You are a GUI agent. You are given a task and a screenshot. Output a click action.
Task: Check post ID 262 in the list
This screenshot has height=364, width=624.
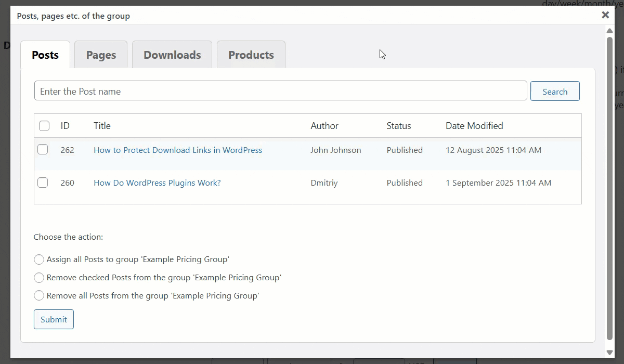[x=43, y=150]
